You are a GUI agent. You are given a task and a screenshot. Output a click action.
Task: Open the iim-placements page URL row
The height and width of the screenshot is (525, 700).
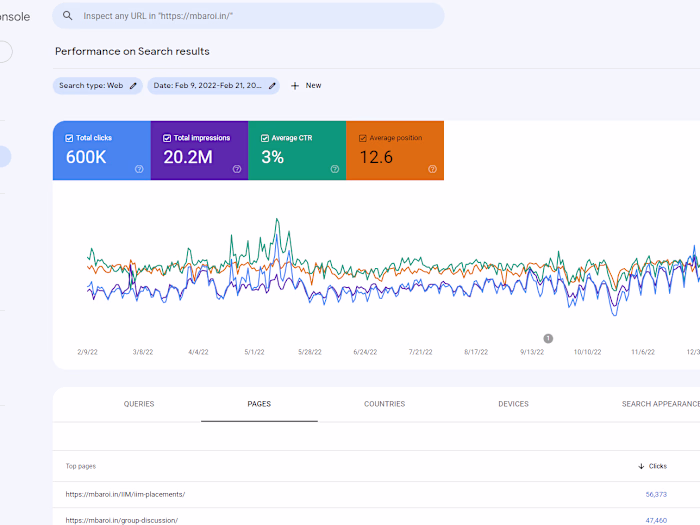point(125,494)
